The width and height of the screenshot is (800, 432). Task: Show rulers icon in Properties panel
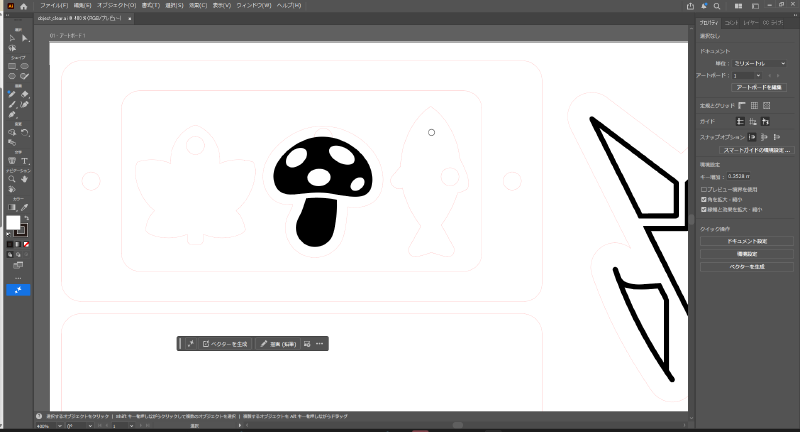point(742,106)
